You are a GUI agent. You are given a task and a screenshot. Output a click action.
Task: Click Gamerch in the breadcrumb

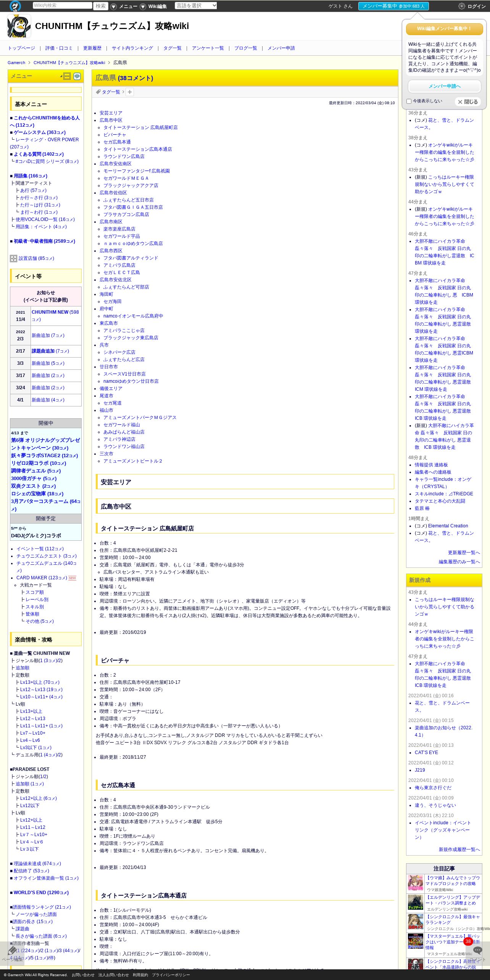(x=16, y=63)
